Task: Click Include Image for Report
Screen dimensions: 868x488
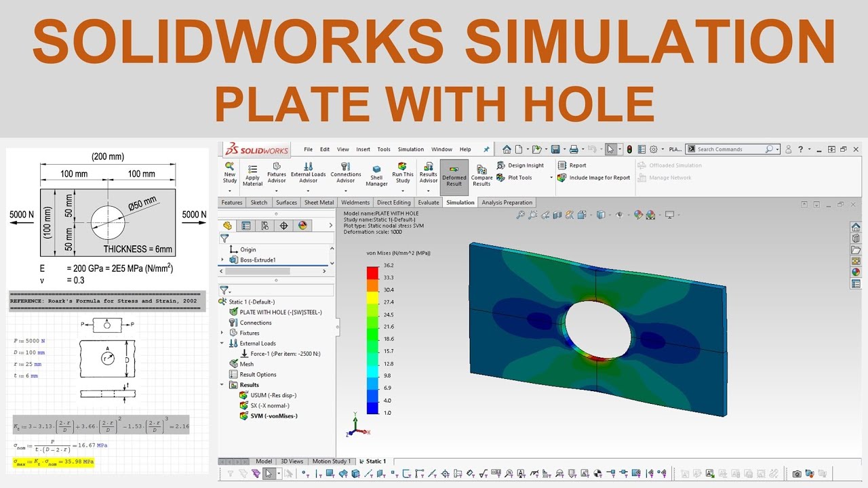Action: (594, 178)
